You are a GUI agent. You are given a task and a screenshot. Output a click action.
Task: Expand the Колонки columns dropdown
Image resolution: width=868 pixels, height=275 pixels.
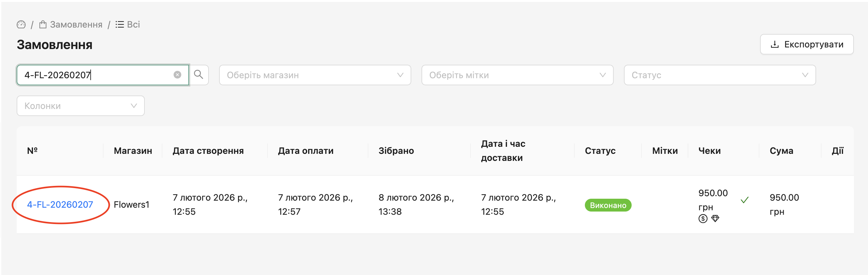tap(80, 106)
